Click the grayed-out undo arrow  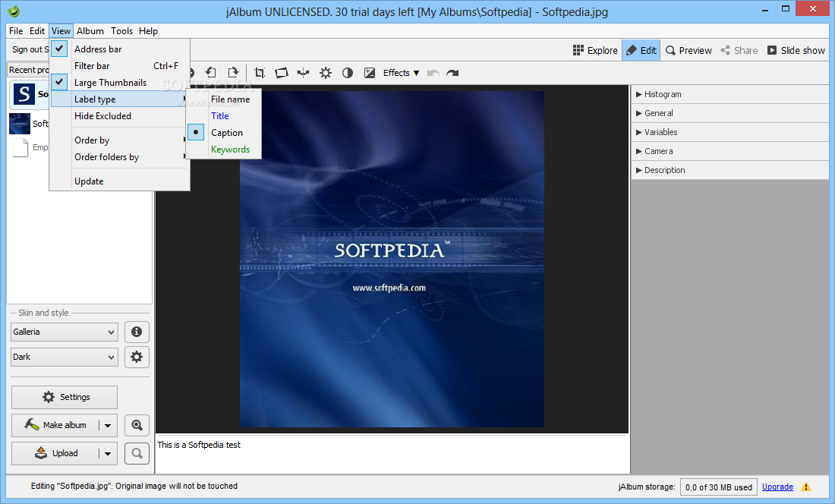pyautogui.click(x=433, y=73)
